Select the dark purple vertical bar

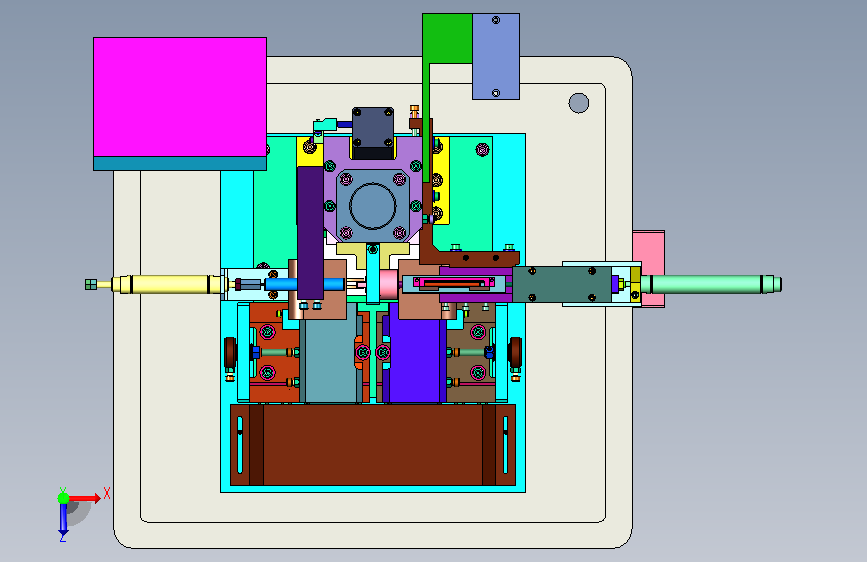[x=310, y=232]
